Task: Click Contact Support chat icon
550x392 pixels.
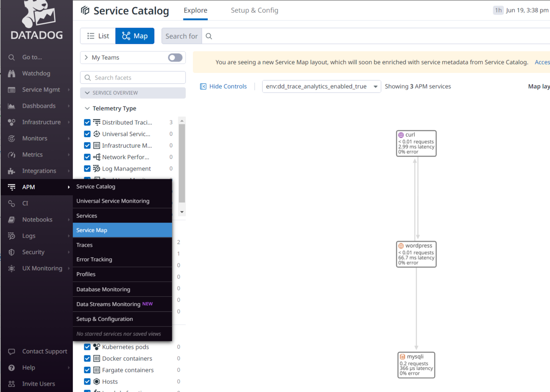Action: (x=11, y=352)
